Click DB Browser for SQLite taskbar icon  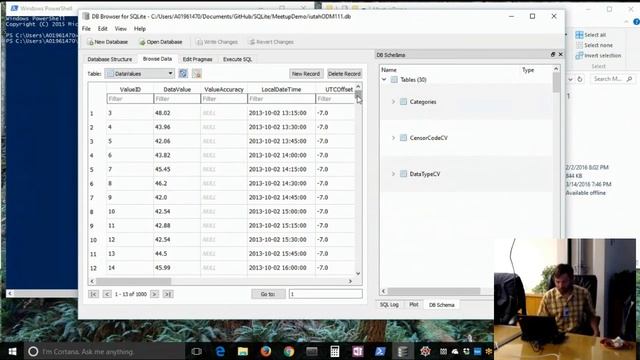pyautogui.click(x=403, y=351)
